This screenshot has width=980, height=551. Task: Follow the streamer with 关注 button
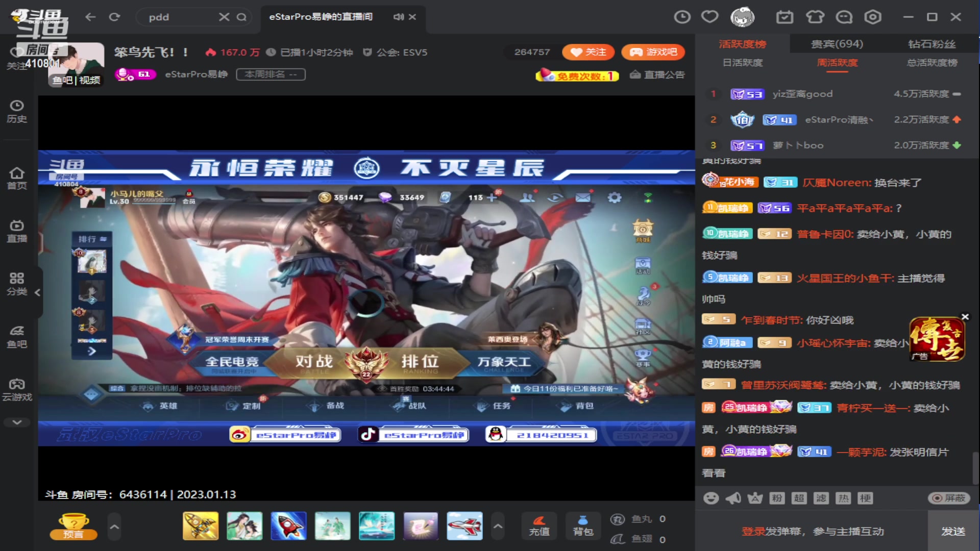(x=588, y=52)
